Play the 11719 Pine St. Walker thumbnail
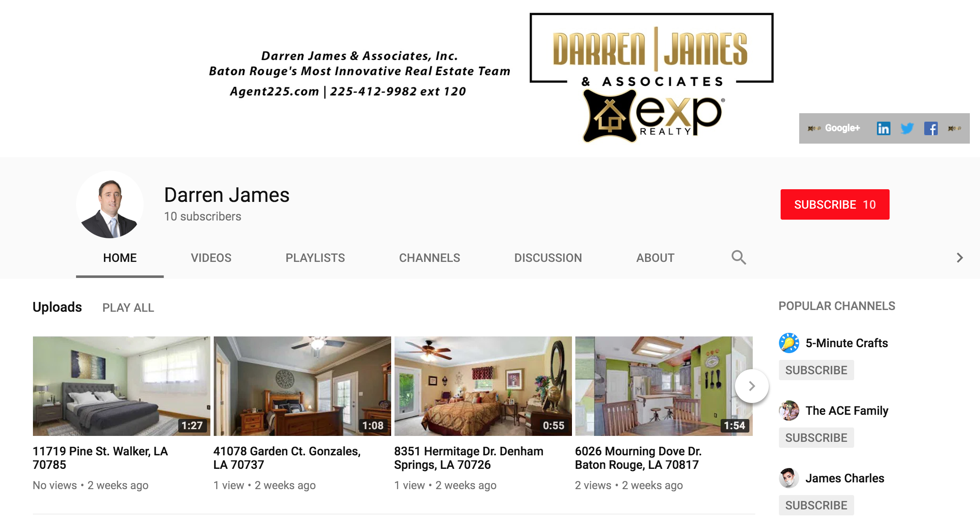Image resolution: width=980 pixels, height=528 pixels. pyautogui.click(x=121, y=386)
